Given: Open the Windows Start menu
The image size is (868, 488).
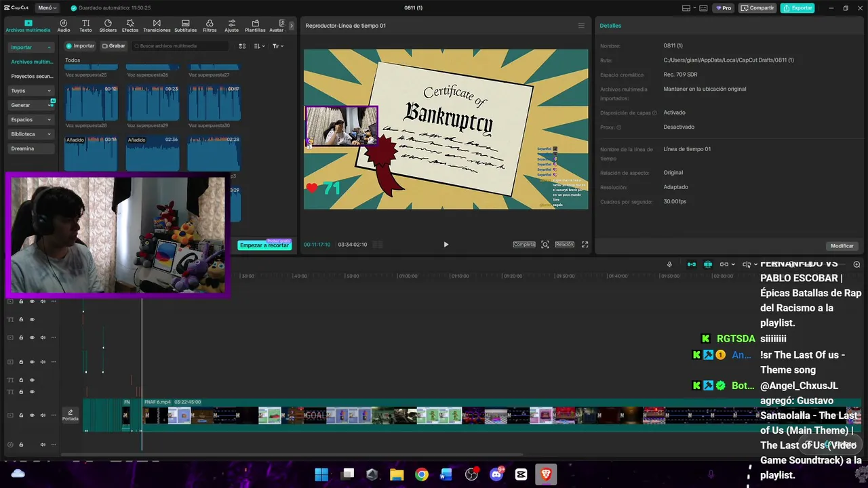Looking at the screenshot, I should coord(321,474).
